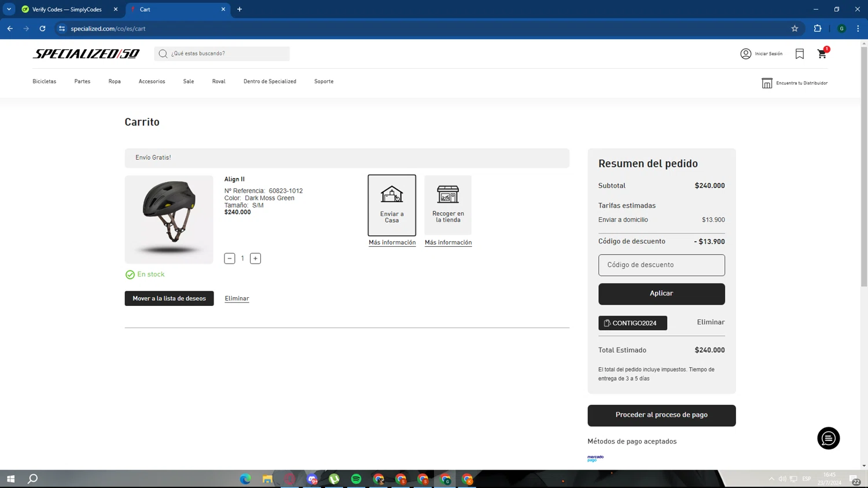Open File Explorer from taskbar
This screenshot has width=868, height=488.
(x=267, y=479)
